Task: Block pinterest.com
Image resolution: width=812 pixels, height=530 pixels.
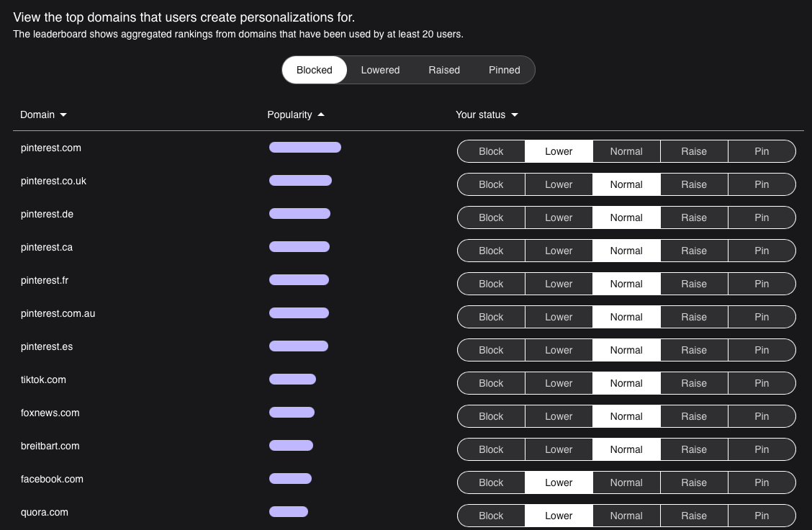Action: [491, 151]
